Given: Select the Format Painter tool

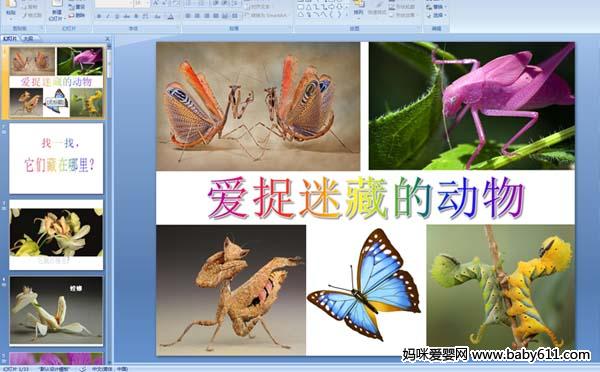Looking at the screenshot, I should click(32, 15).
